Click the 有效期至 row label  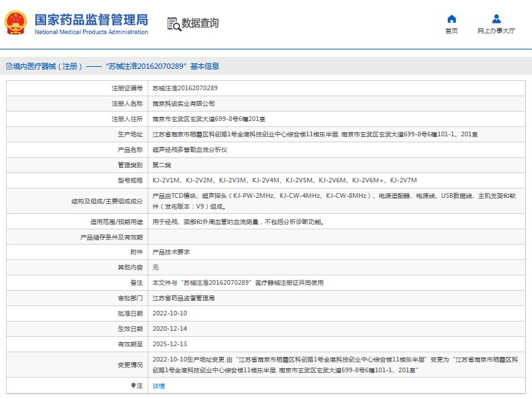pos(130,344)
